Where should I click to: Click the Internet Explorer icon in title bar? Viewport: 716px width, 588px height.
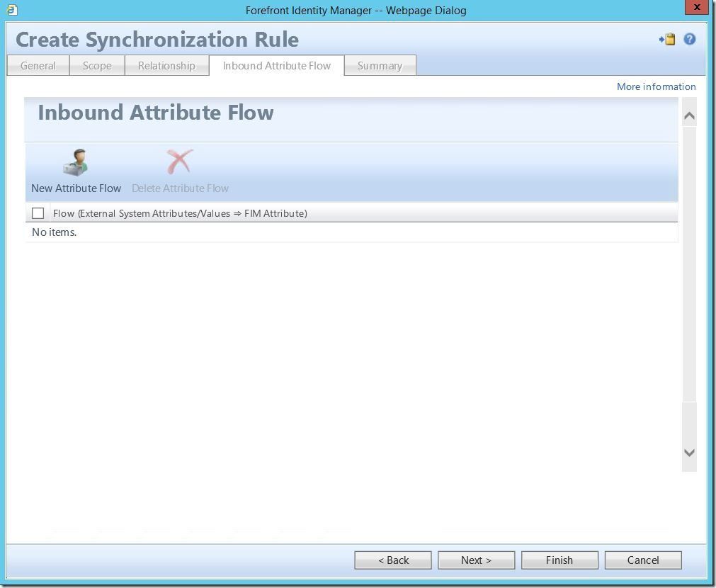coord(12,10)
